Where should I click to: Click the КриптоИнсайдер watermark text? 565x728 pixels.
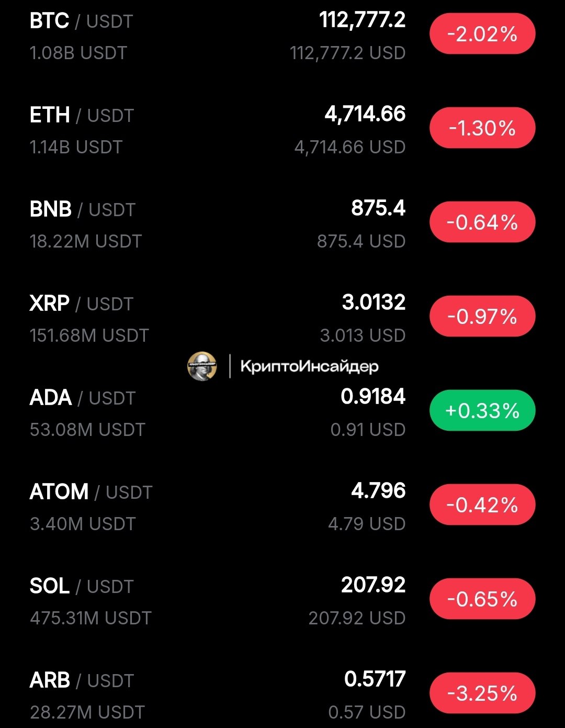(309, 366)
